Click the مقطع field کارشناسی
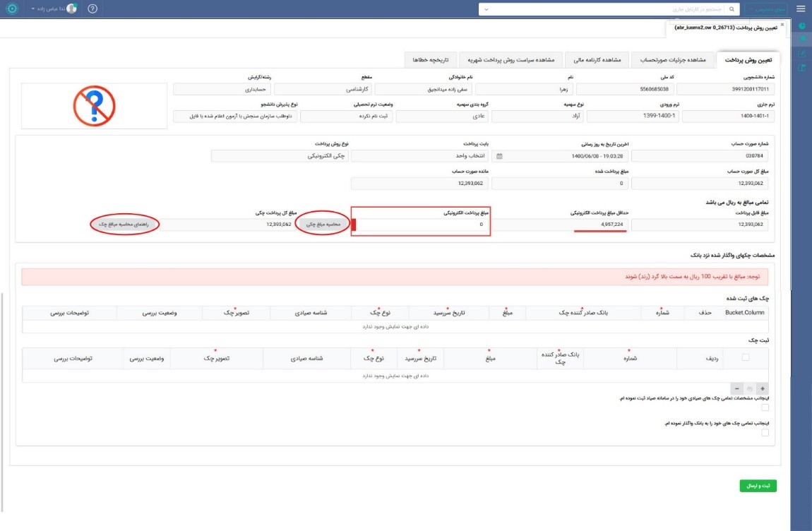The width and height of the screenshot is (812, 531). (x=323, y=89)
